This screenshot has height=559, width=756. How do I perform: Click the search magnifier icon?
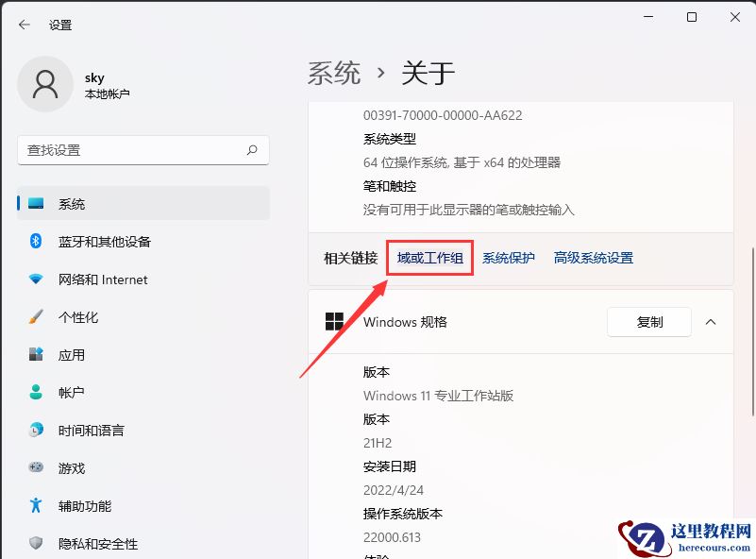[252, 149]
